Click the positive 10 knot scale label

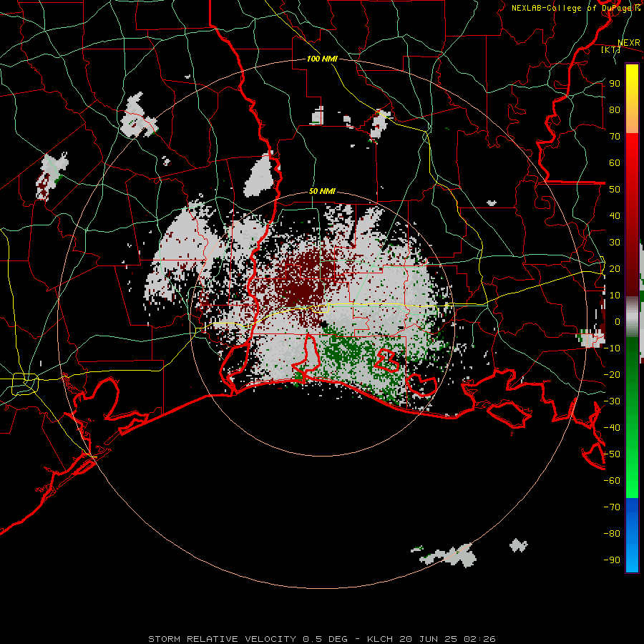click(615, 296)
